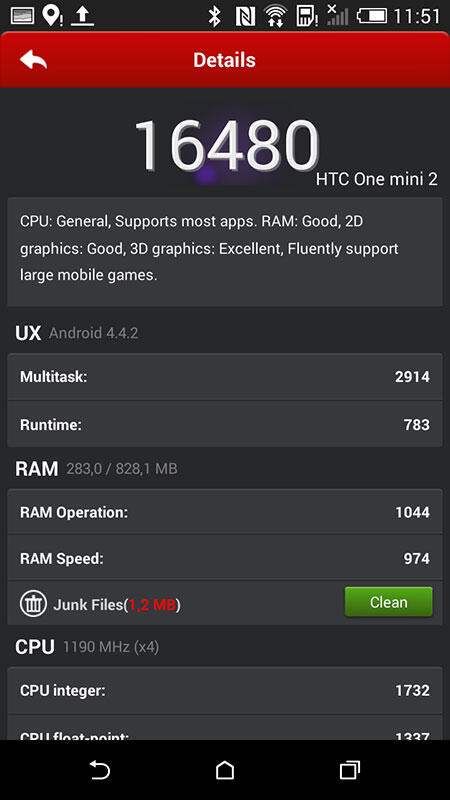450x800 pixels.
Task: Tap the Wi-Fi icon in status bar
Action: (276, 16)
